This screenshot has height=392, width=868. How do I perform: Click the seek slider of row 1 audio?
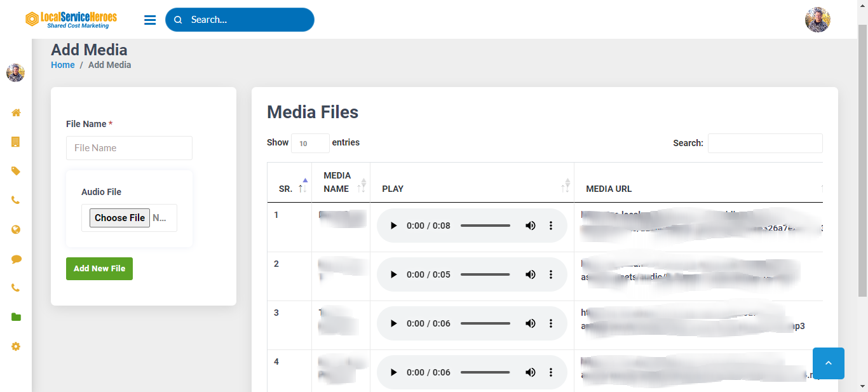point(485,226)
